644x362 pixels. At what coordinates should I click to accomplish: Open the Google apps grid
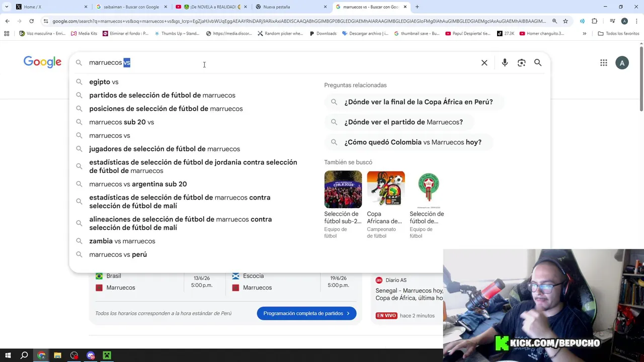[603, 63]
